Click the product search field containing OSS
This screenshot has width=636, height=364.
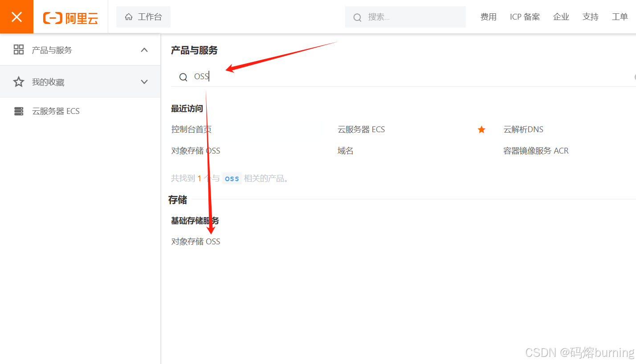click(x=403, y=77)
